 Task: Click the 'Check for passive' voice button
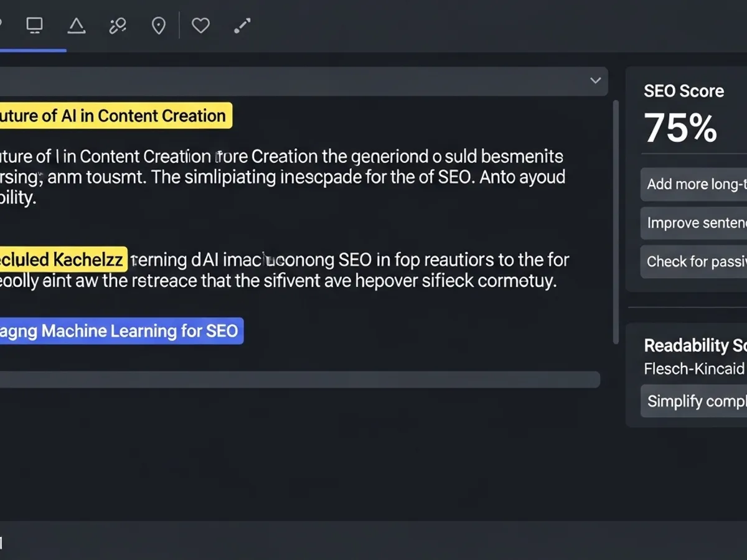click(697, 261)
